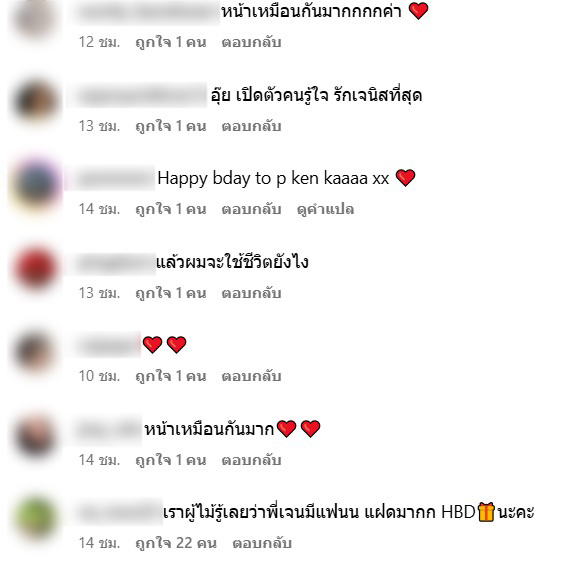Click the red profile avatar beside แล้วผมจะใช้ชีวิตยังไง
Image resolution: width=562 pixels, height=563 pixels.
click(35, 268)
